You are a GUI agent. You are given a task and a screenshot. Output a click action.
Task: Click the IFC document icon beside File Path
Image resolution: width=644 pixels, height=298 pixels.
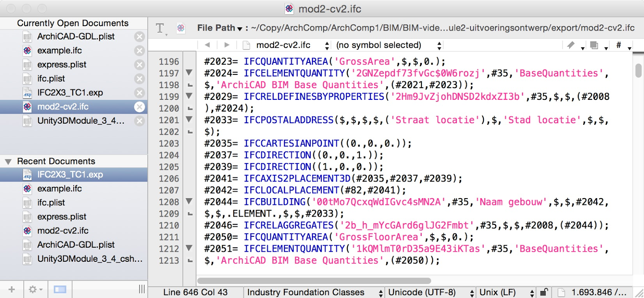(181, 28)
